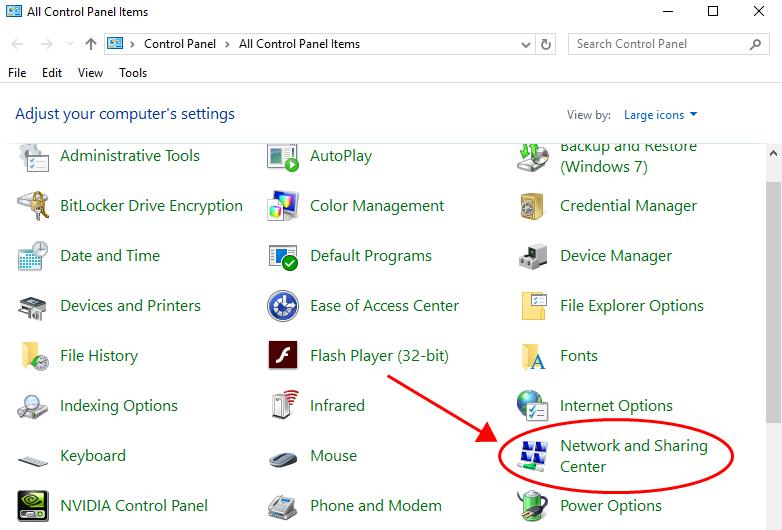Click the Credential Manager safe icon

(x=532, y=206)
